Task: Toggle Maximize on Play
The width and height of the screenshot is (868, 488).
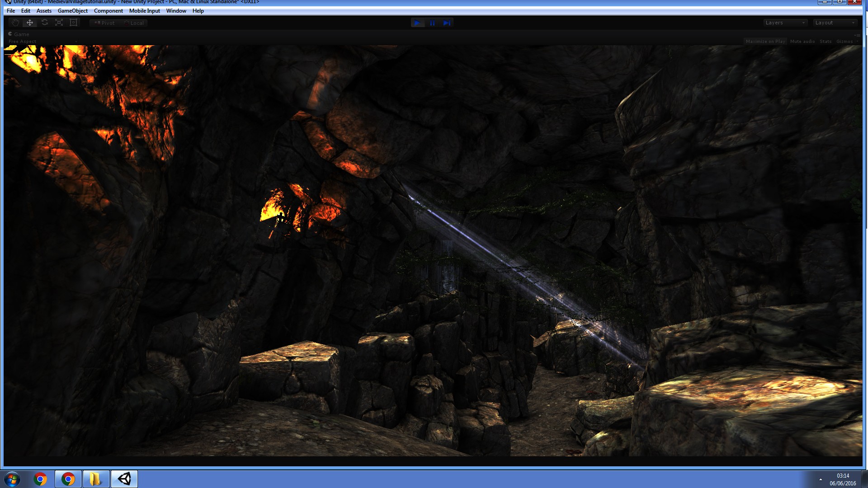Action: [765, 42]
